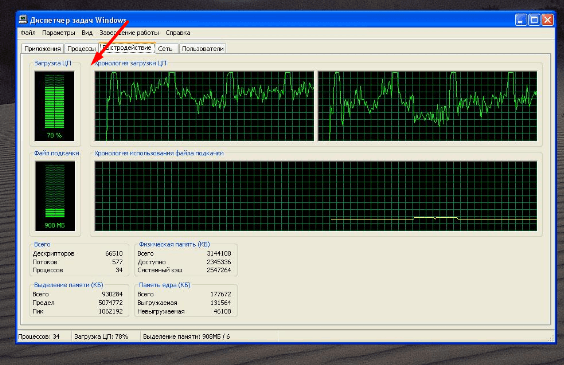
Task: Click status bar Загрузка ЦП: 78% entry
Action: pos(105,337)
